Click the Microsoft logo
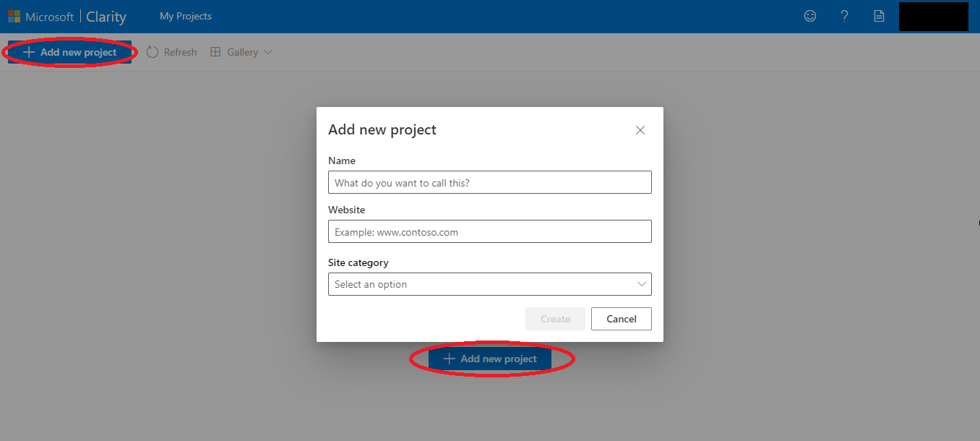Image resolution: width=980 pixels, height=441 pixels. click(14, 16)
